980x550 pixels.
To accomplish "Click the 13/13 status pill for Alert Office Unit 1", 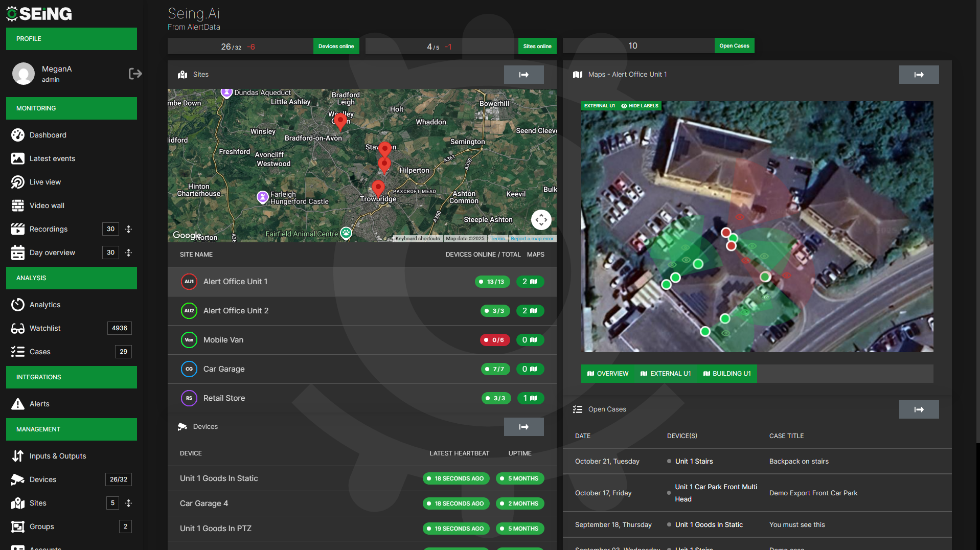I will coord(492,282).
